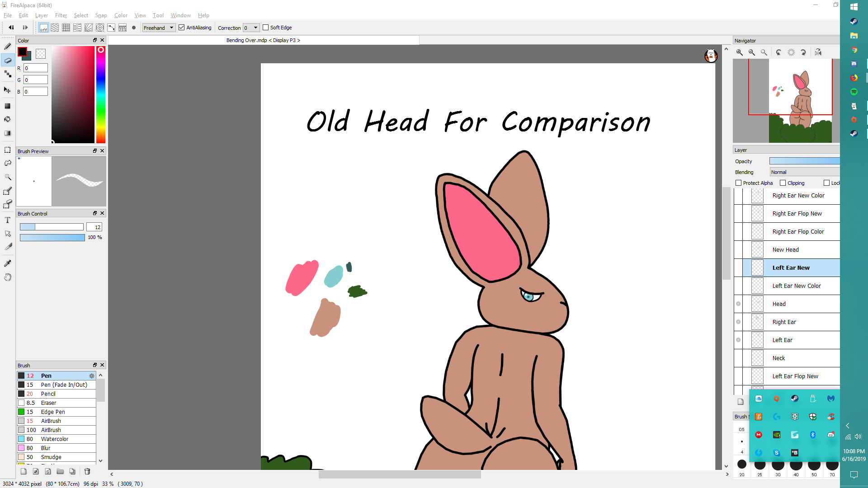This screenshot has height=488, width=868.
Task: Activate the Lasso select tool
Action: (x=8, y=163)
